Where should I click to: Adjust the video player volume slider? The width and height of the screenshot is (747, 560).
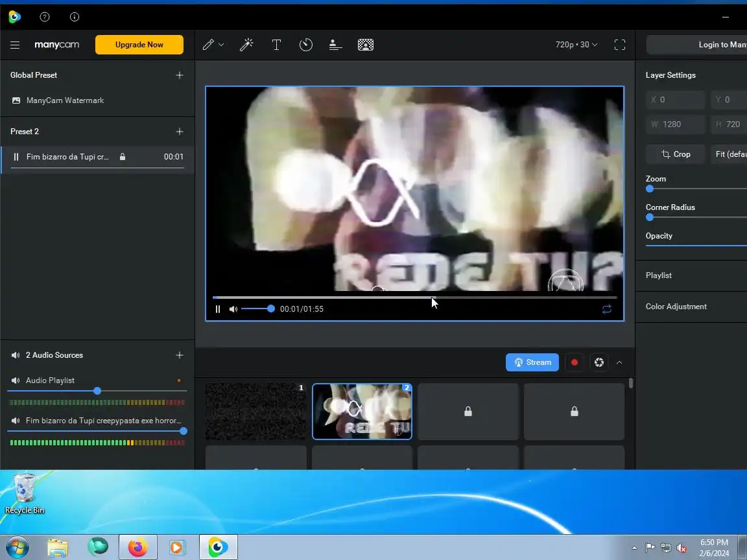pyautogui.click(x=257, y=309)
